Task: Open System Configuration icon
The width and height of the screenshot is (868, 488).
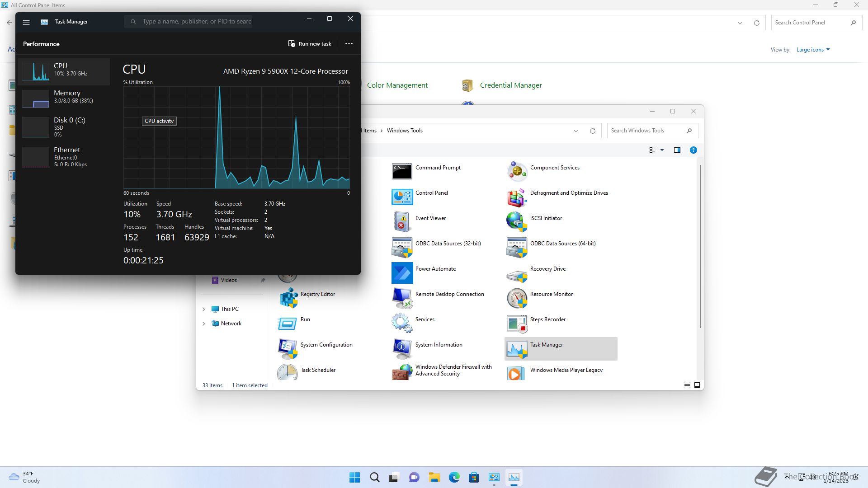Action: coord(287,349)
